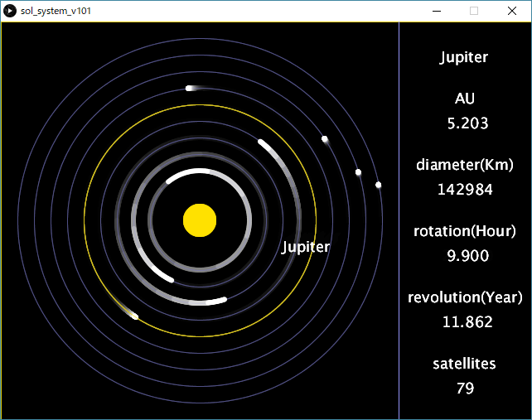532x420 pixels.
Task: Click the diameter(Km) label
Action: coord(465,165)
